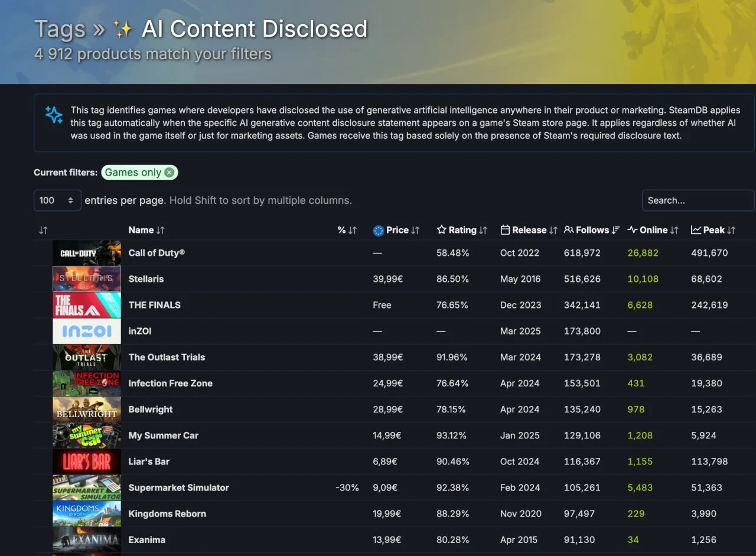Open the entries per page dropdown
The image size is (756, 556).
click(x=57, y=200)
